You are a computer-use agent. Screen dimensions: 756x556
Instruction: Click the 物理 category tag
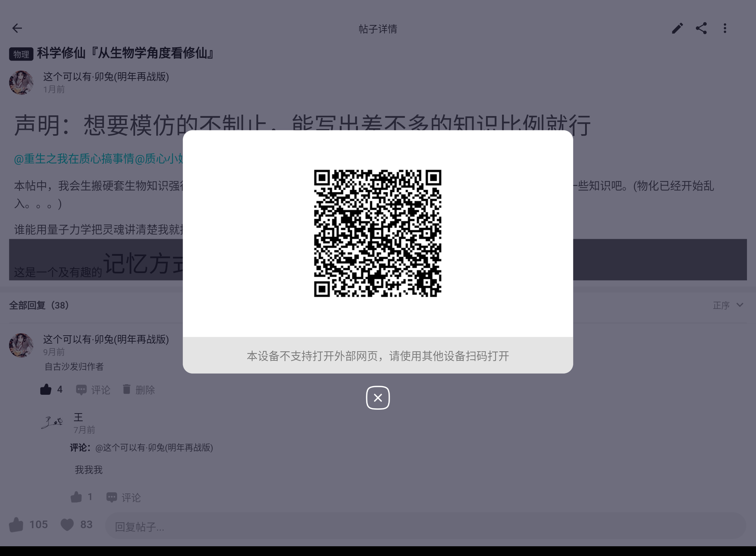click(x=21, y=54)
